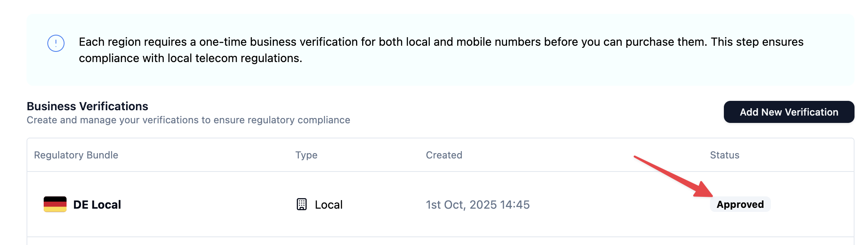Click the 'Each region requires' notice text
The height and width of the screenshot is (245, 868).
tap(441, 42)
